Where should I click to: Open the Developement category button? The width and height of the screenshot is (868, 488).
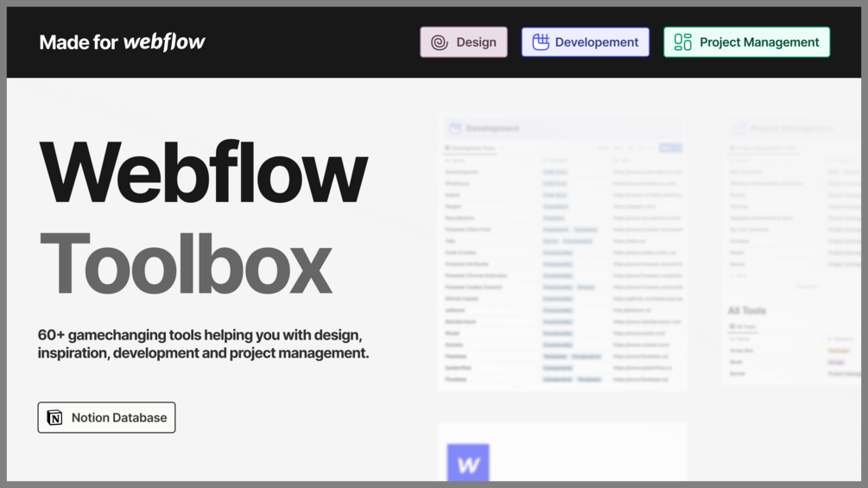585,42
